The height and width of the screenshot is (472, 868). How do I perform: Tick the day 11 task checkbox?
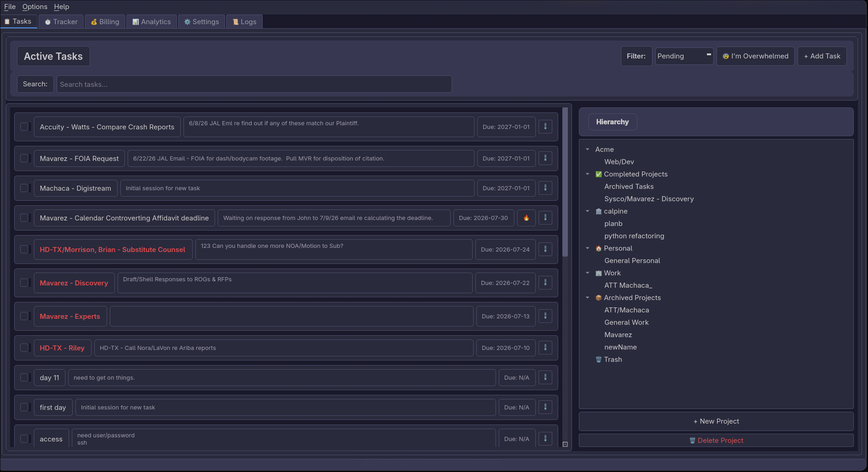pos(24,377)
